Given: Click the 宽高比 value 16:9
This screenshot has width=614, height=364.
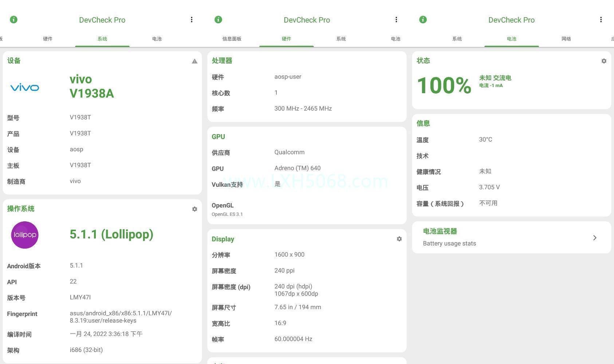Looking at the screenshot, I should (x=280, y=323).
